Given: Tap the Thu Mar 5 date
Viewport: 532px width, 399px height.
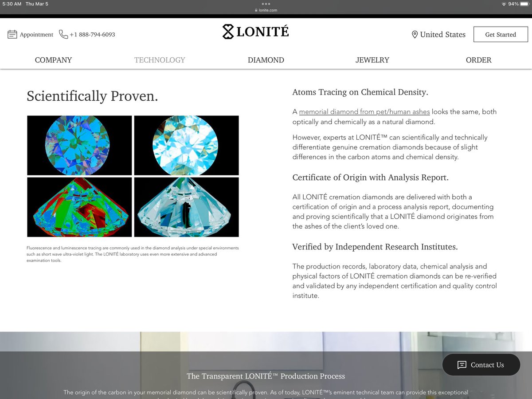Looking at the screenshot, I should (37, 4).
